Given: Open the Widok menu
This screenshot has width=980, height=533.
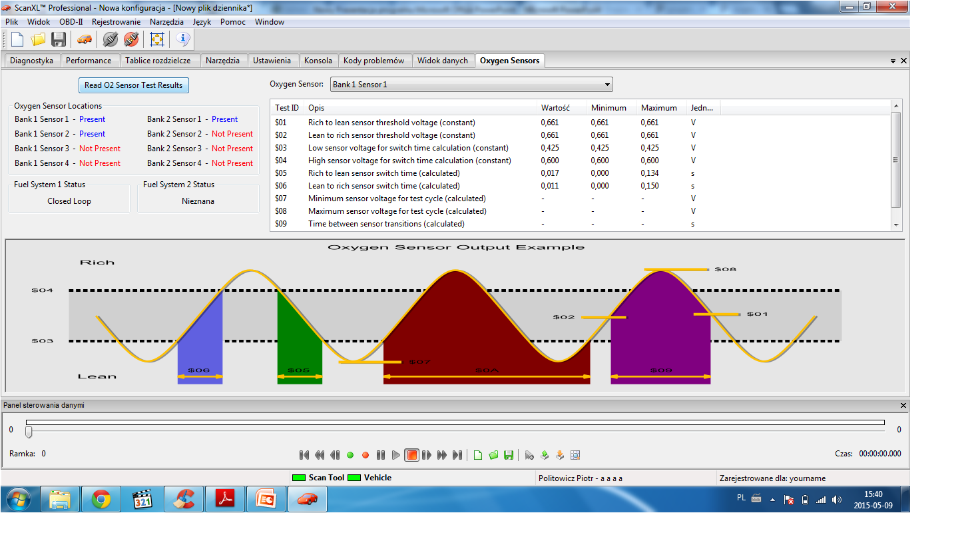Looking at the screenshot, I should pos(39,22).
